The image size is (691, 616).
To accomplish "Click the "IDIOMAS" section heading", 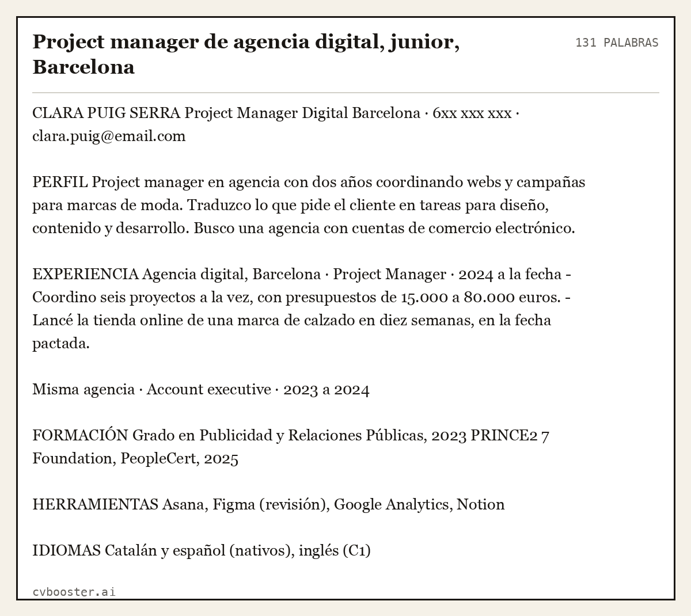I will 66,550.
